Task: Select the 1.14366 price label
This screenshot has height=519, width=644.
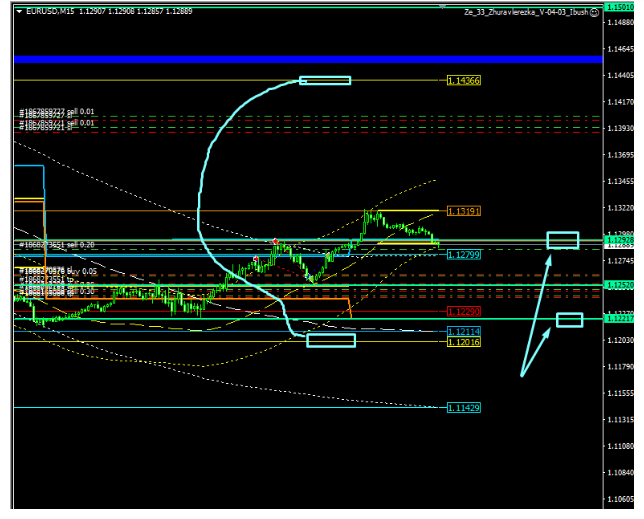Action: [x=464, y=80]
